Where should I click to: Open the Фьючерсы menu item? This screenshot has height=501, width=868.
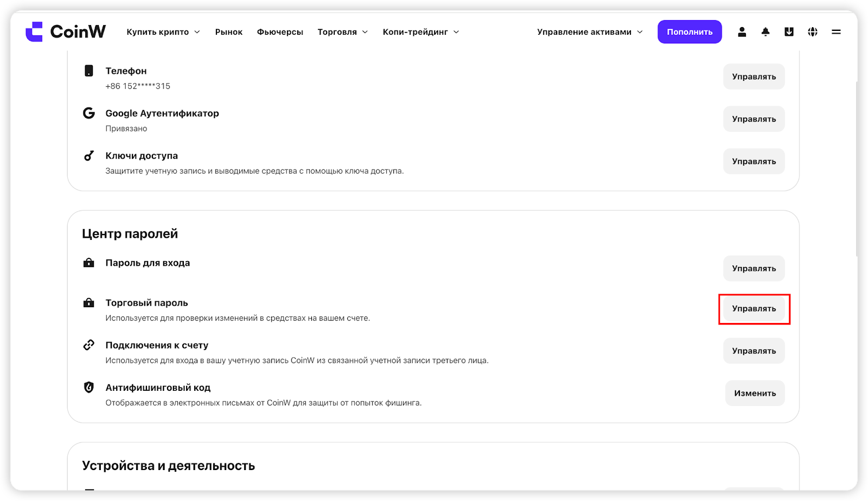click(x=280, y=32)
